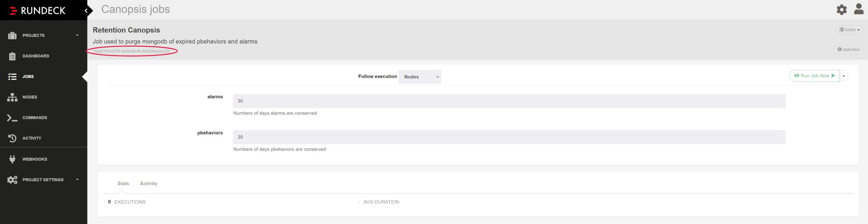Viewport: 868px width, 224px height.
Task: Go to Dashboard in sidebar
Action: click(36, 56)
